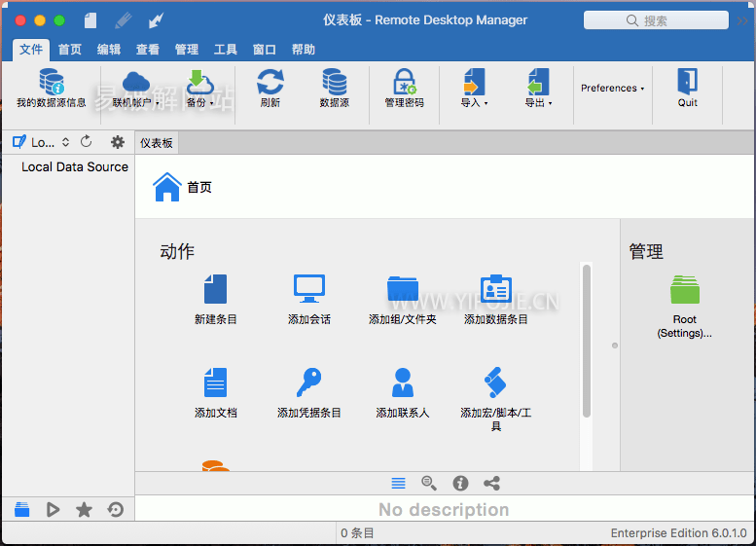Click 添加文档 add document action
This screenshot has height=546, width=756.
(216, 393)
